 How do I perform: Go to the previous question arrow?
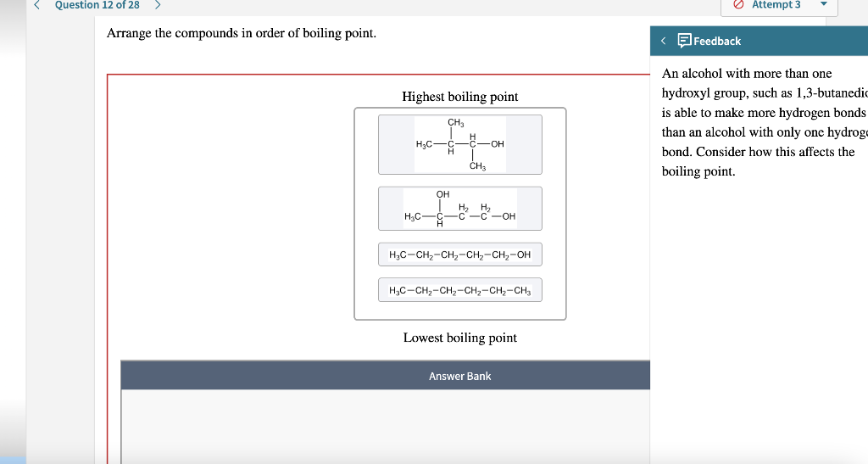37,5
